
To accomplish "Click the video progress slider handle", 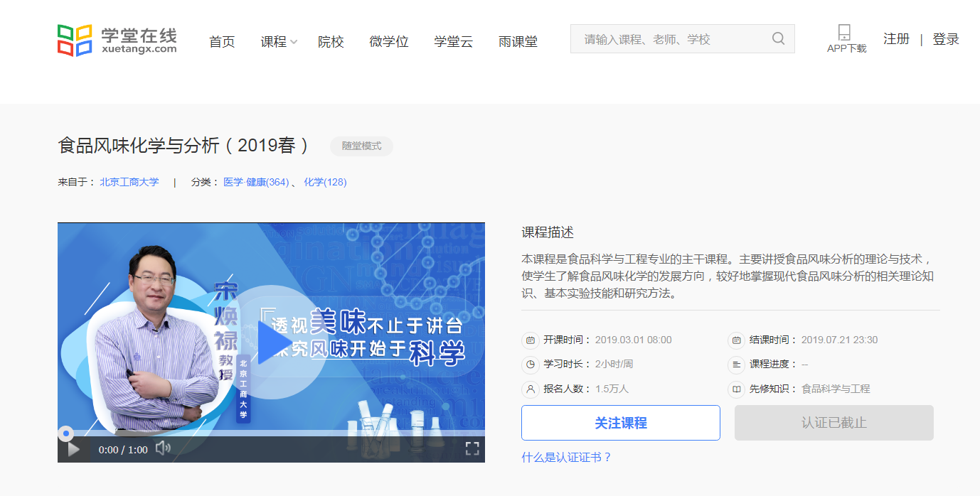I will pyautogui.click(x=65, y=433).
